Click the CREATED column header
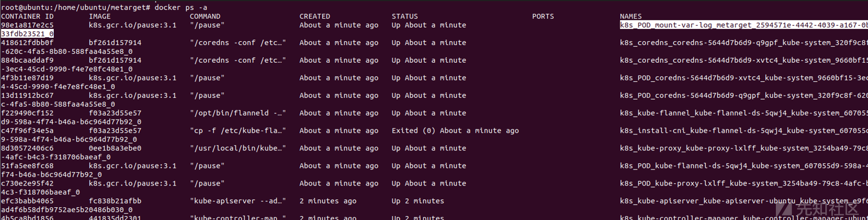 (x=315, y=16)
